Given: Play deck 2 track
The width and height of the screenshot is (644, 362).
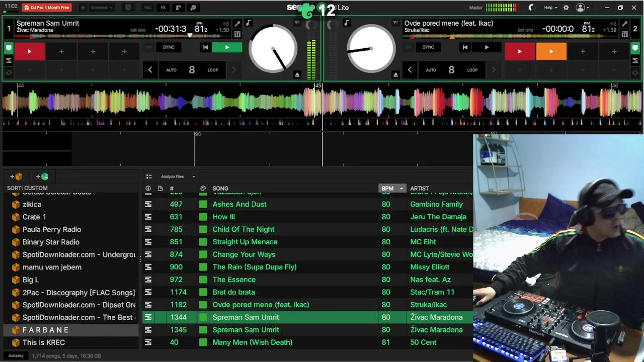Looking at the screenshot, I should point(487,47).
